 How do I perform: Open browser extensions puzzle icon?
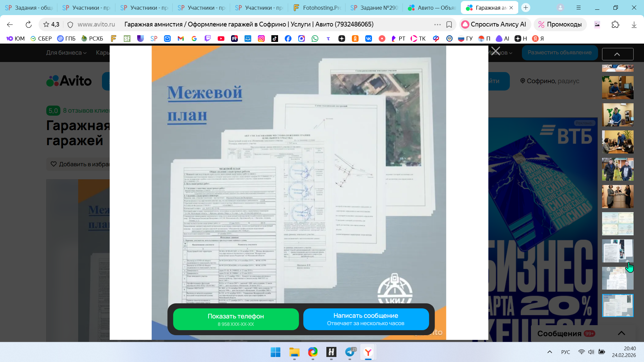click(x=615, y=24)
